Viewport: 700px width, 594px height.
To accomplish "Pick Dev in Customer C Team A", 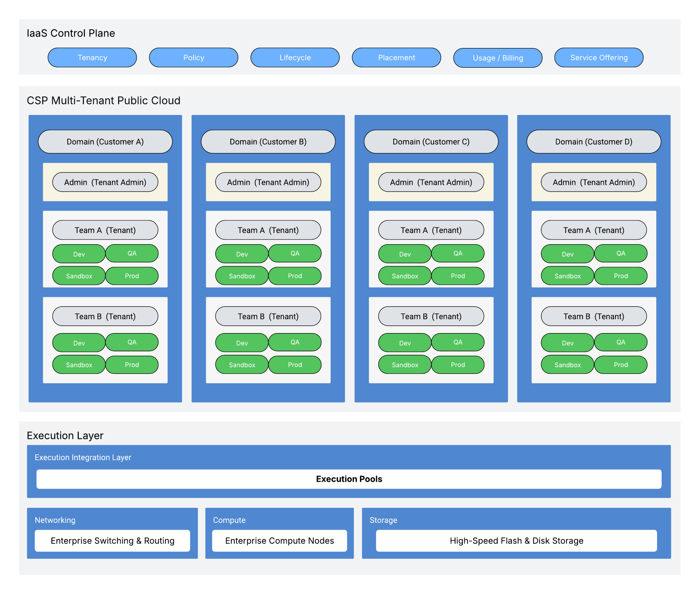I will pos(405,254).
